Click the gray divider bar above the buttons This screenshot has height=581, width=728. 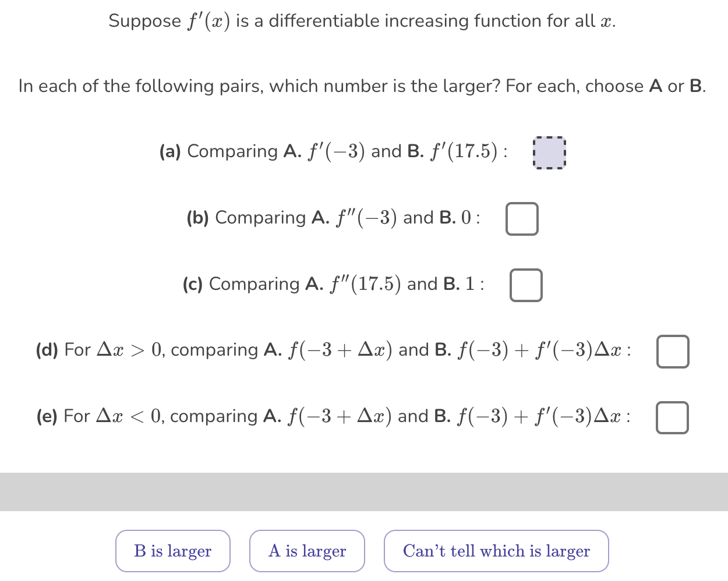(x=364, y=492)
